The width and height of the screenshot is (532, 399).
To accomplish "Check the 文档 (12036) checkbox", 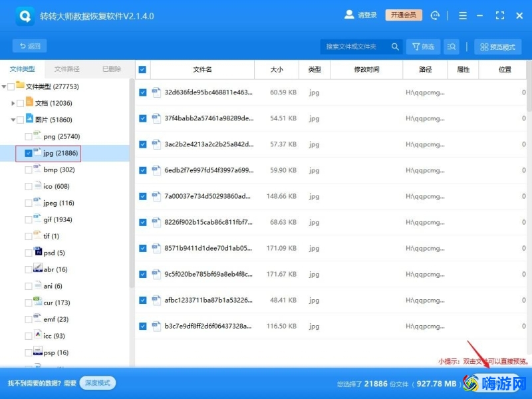I will [x=21, y=104].
